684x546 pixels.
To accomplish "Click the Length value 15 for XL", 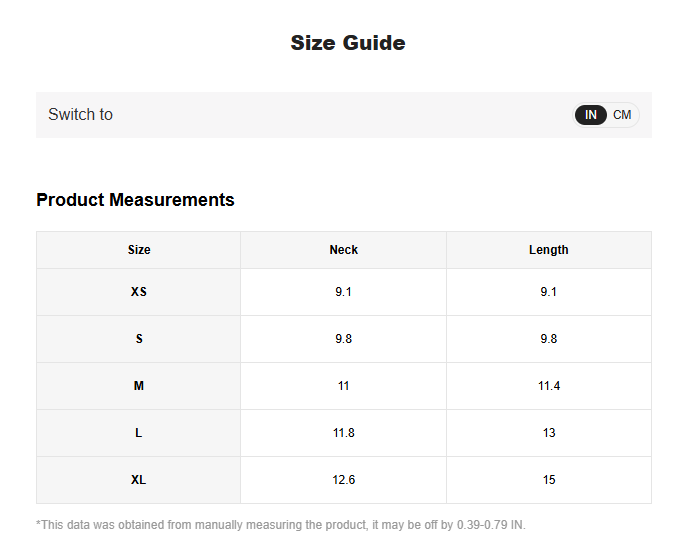I will (548, 480).
